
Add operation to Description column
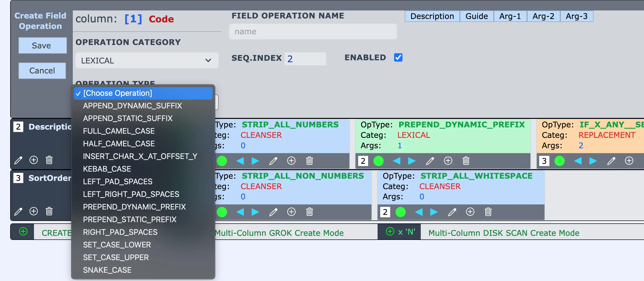(x=33, y=160)
